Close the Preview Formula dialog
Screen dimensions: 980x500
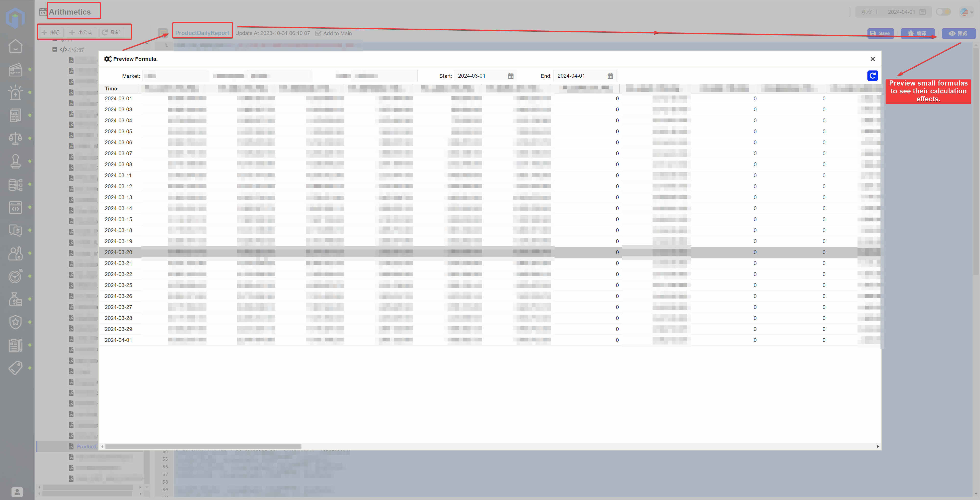click(x=873, y=59)
